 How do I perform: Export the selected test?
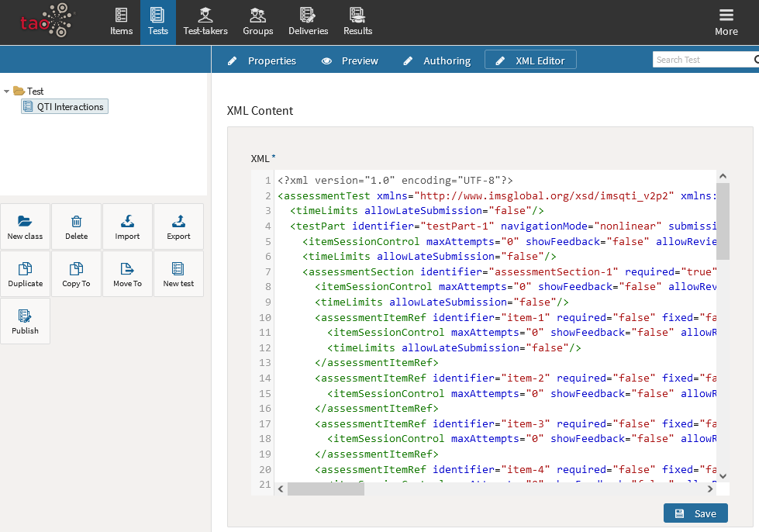point(178,226)
